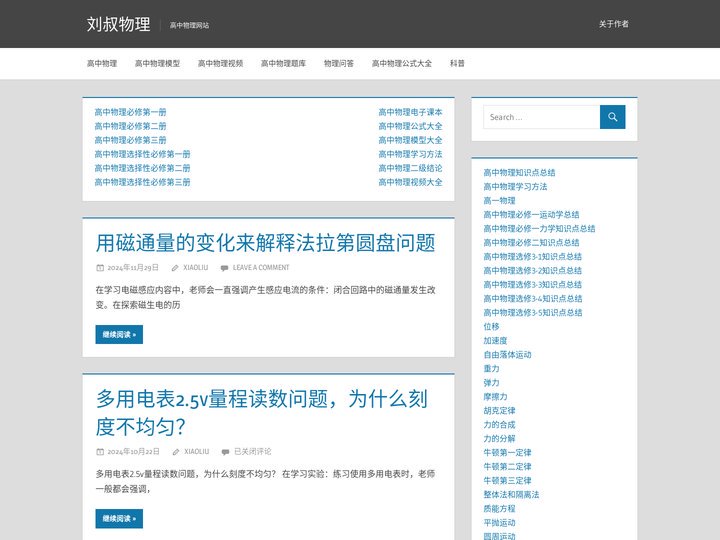Open sidebar link 高中物理选修3-1知识点总结
This screenshot has width=720, height=540.
533,257
